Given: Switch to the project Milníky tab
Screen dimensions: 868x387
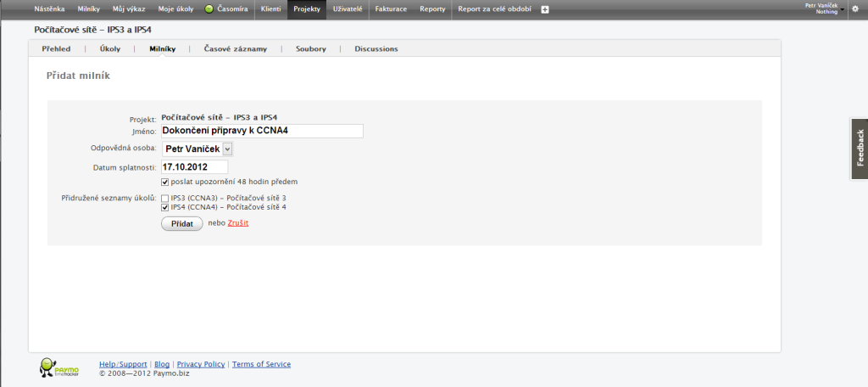Looking at the screenshot, I should [162, 48].
